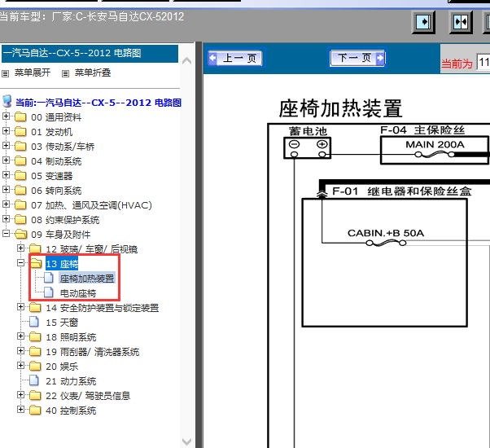Image resolution: width=490 pixels, height=448 pixels.
Task: Click the open folder icon of 09 车身及附件
Action: point(20,234)
